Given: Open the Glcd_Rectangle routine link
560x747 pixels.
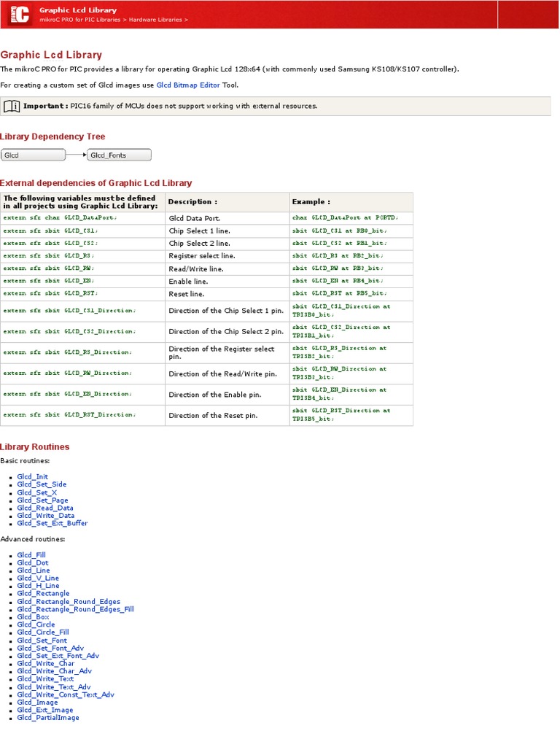Looking at the screenshot, I should coord(43,594).
